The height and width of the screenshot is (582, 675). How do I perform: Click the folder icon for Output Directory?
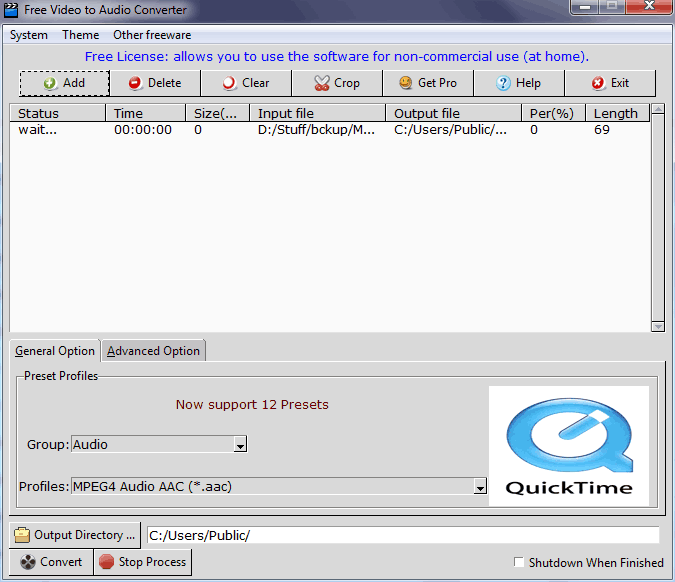point(22,535)
